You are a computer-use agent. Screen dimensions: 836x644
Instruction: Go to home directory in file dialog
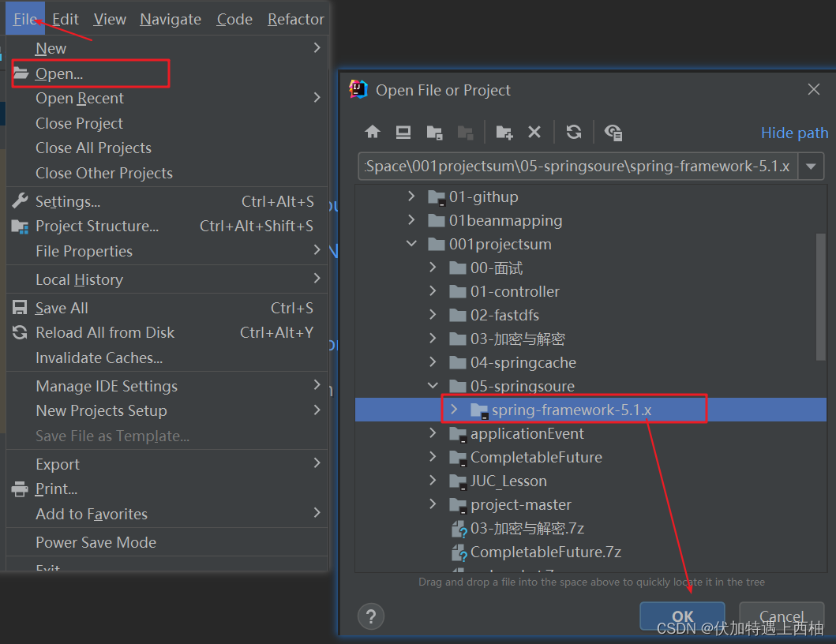tap(372, 132)
